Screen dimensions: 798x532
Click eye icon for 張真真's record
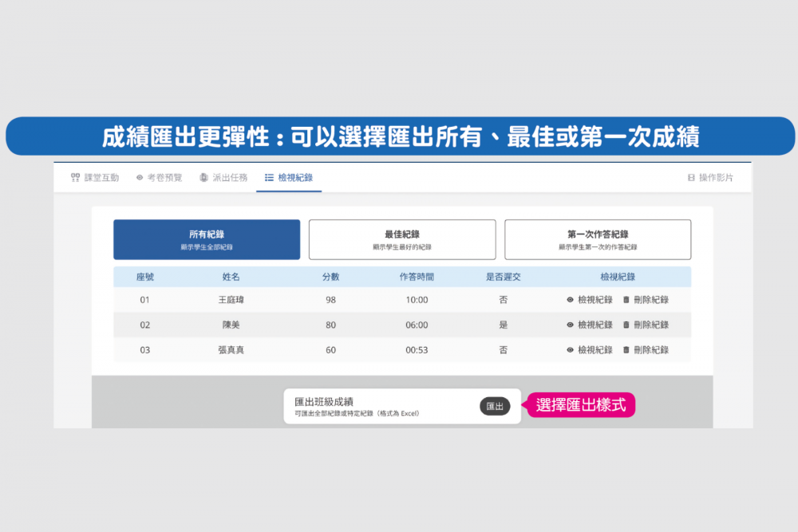[x=570, y=350]
